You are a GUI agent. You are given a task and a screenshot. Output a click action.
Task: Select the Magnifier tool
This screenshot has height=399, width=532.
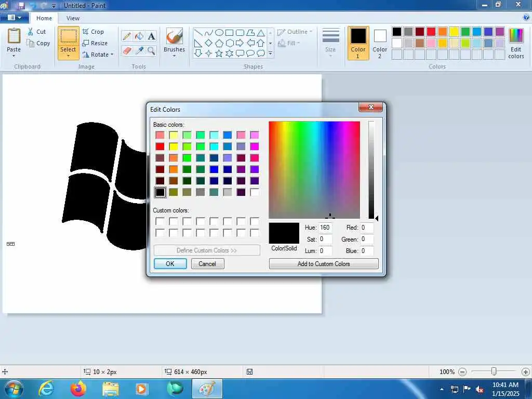pyautogui.click(x=151, y=51)
